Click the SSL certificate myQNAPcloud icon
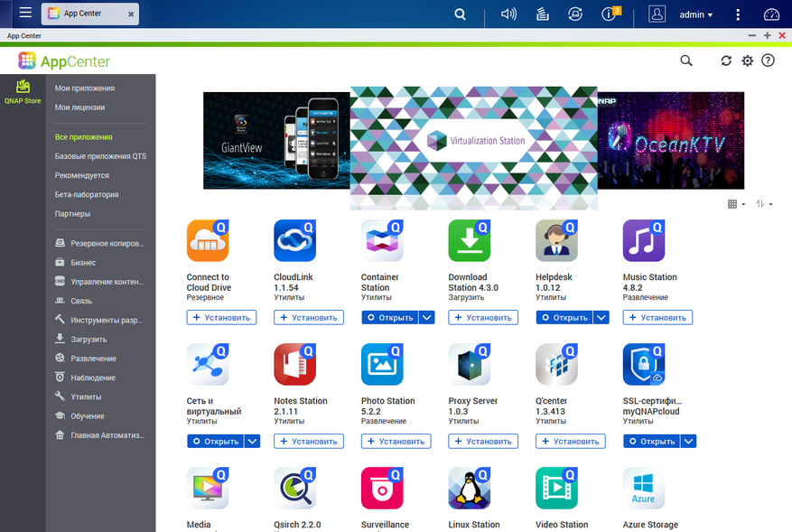The width and height of the screenshot is (792, 532). 644,364
